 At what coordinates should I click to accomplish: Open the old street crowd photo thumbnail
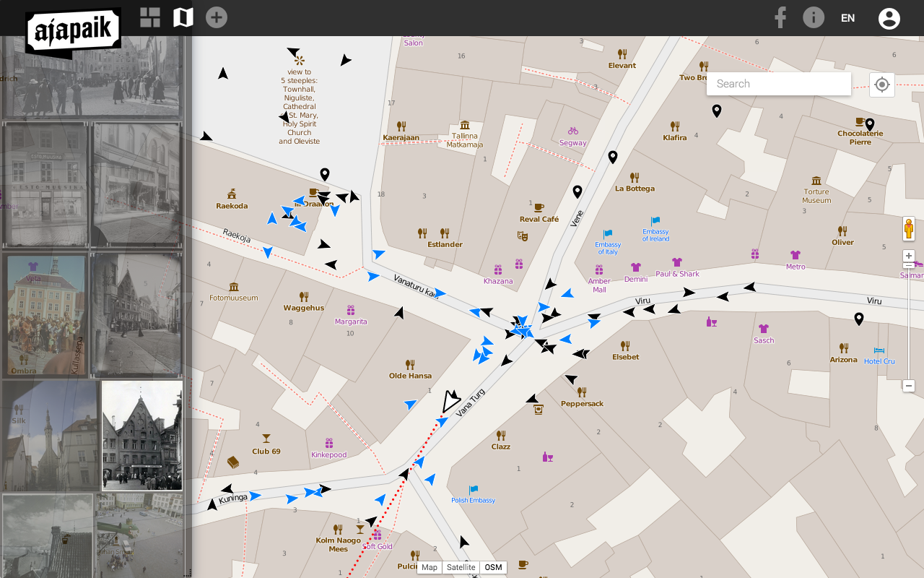(x=92, y=76)
